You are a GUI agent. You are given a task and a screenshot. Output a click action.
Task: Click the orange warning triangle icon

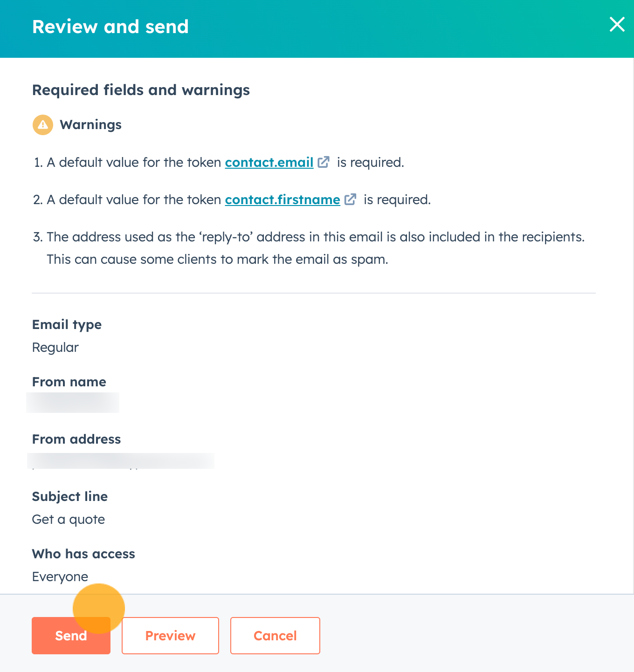point(42,125)
